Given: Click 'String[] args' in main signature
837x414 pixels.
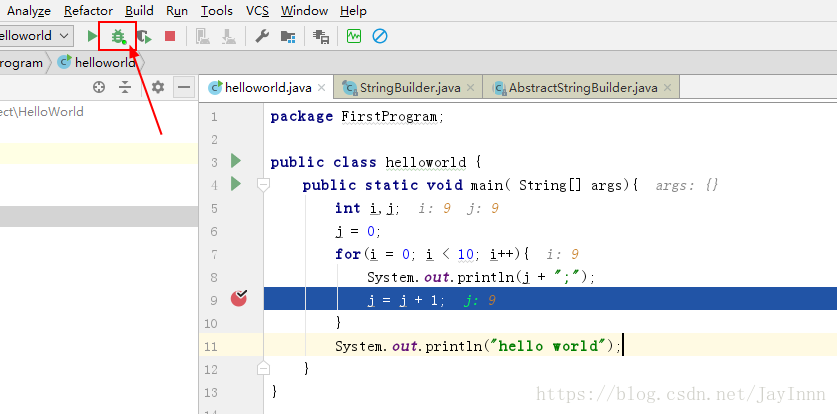Looking at the screenshot, I should coord(571,185).
